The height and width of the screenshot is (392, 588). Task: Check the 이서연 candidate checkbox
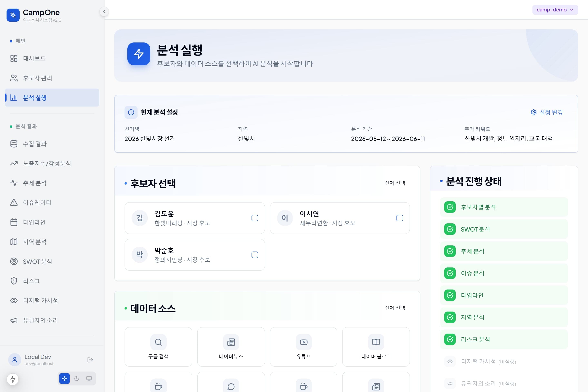400,218
